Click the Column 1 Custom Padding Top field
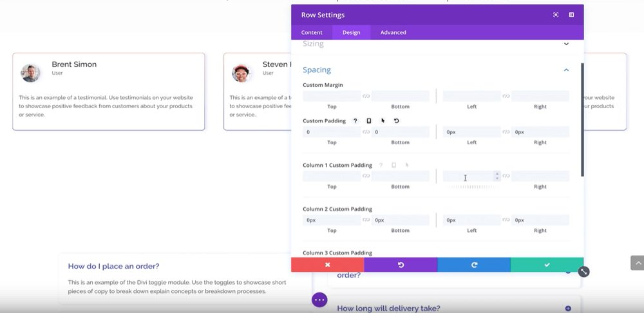 332,176
